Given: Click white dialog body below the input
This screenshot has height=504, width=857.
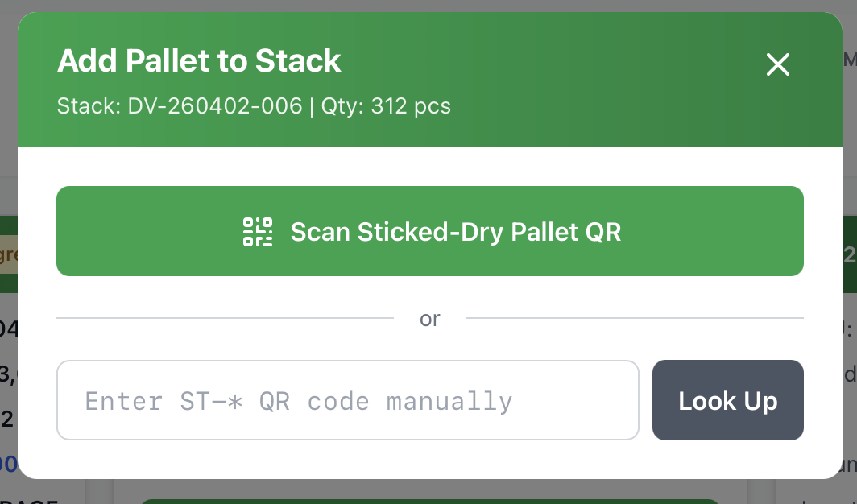Looking at the screenshot, I should 428,459.
